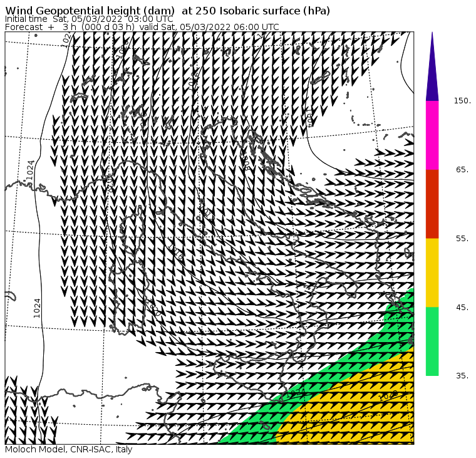Click the '55.' legend value
The width and height of the screenshot is (476, 458).
(462, 239)
